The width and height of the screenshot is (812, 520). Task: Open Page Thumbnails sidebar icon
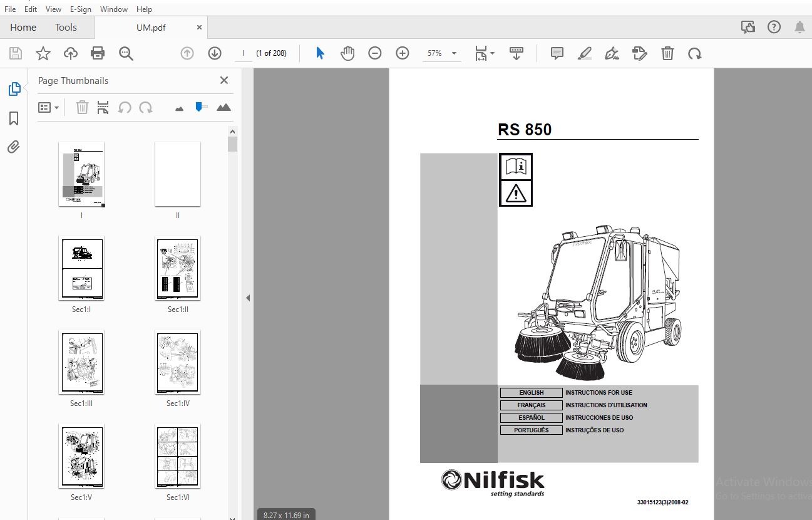pos(14,89)
